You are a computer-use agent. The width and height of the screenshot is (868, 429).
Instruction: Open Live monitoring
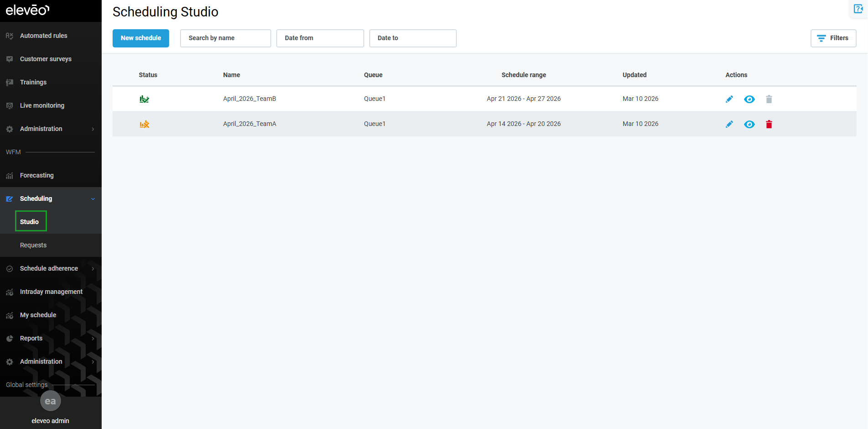pos(42,105)
